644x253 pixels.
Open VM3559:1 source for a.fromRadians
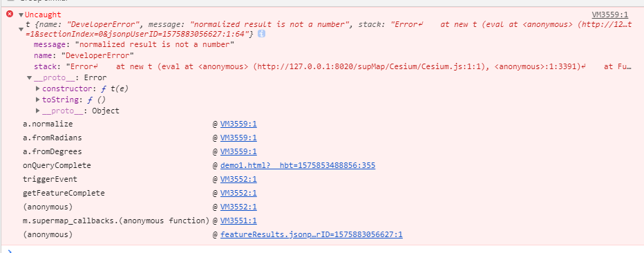tap(238, 138)
